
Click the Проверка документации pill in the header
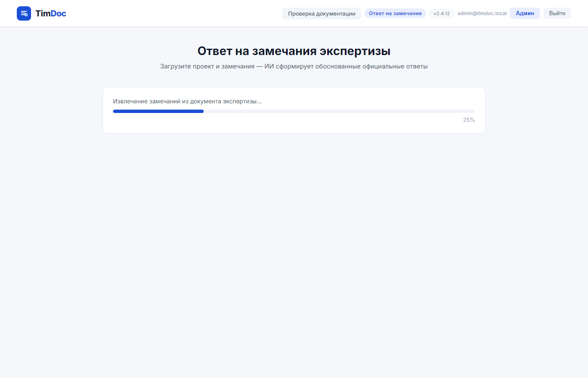click(x=321, y=13)
